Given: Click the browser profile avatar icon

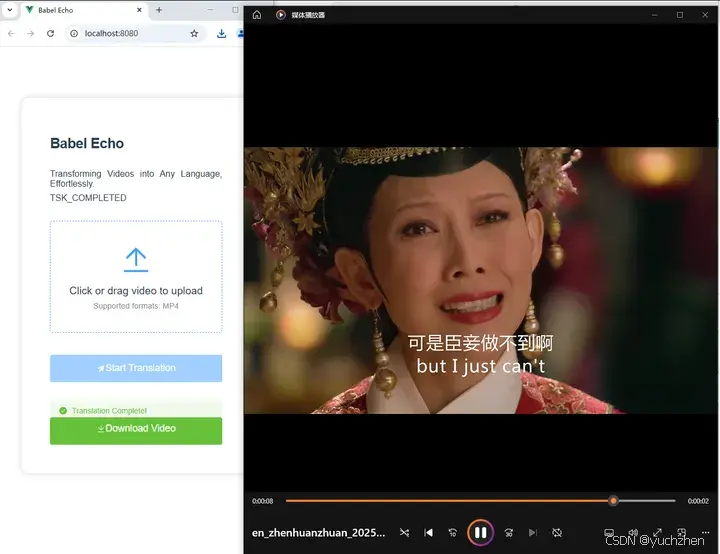Looking at the screenshot, I should [240, 34].
